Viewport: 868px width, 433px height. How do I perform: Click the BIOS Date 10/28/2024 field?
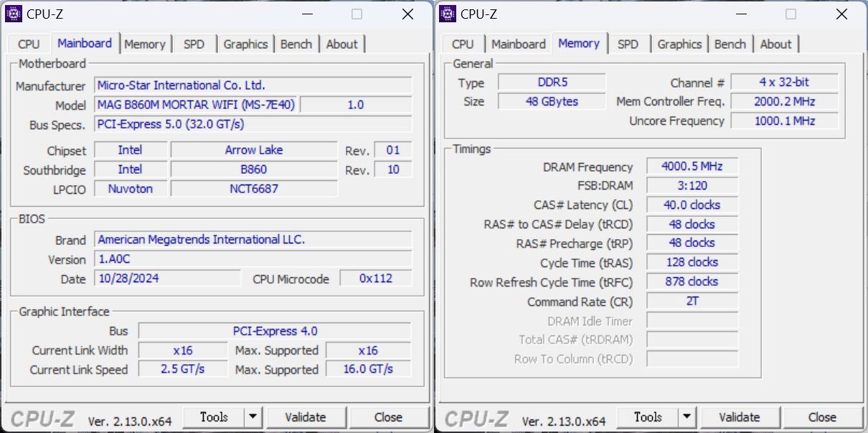[167, 279]
